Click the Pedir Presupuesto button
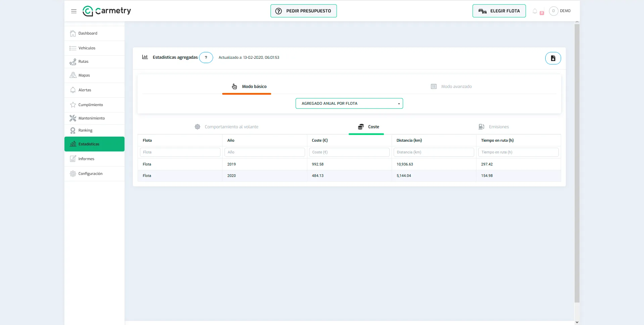Image resolution: width=644 pixels, height=325 pixels. point(304,11)
